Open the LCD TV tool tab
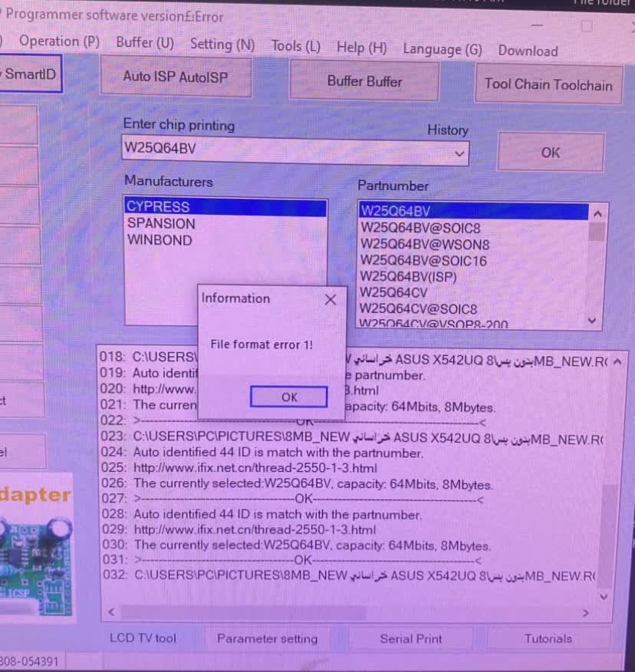 coord(143,638)
